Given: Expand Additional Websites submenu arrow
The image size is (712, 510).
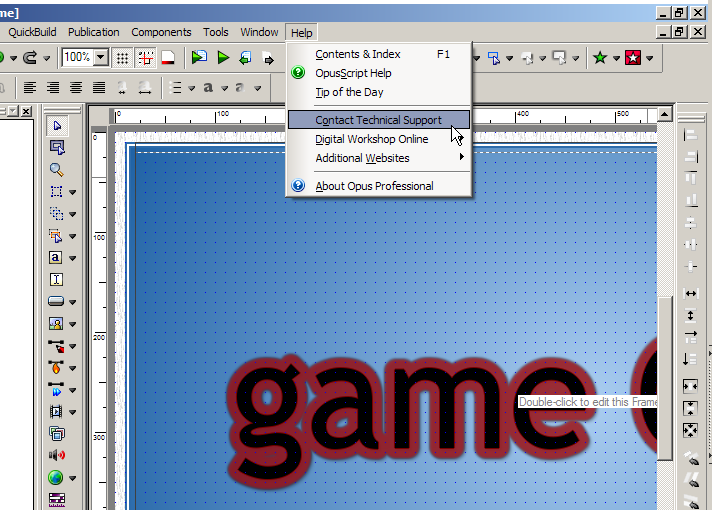Looking at the screenshot, I should (461, 157).
